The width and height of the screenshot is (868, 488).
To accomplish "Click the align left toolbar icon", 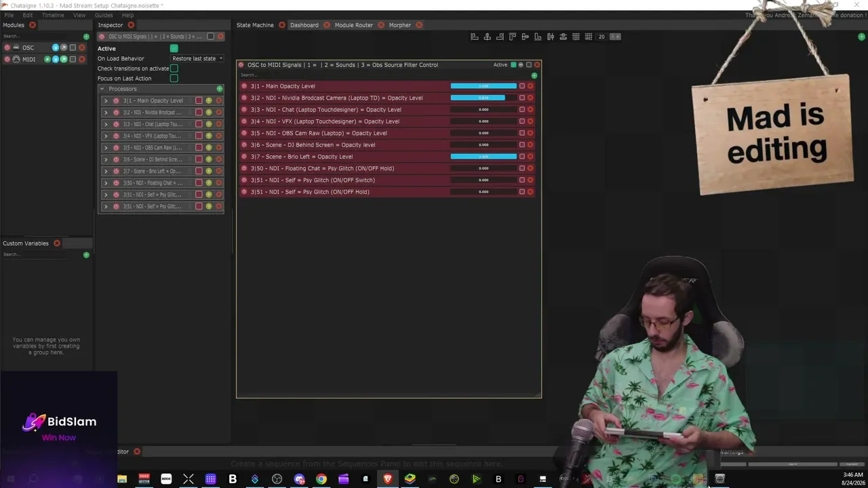I will pyautogui.click(x=475, y=37).
